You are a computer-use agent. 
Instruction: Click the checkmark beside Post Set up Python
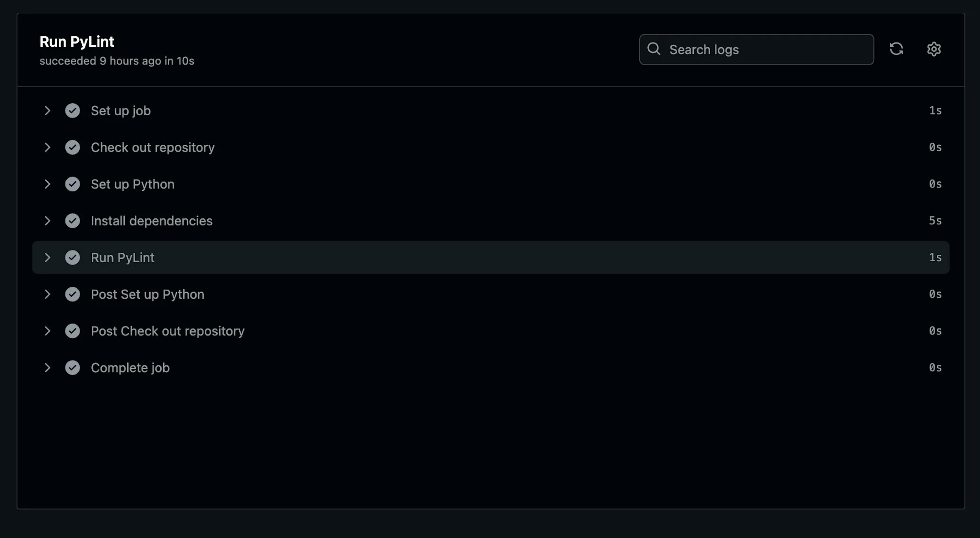pos(72,294)
